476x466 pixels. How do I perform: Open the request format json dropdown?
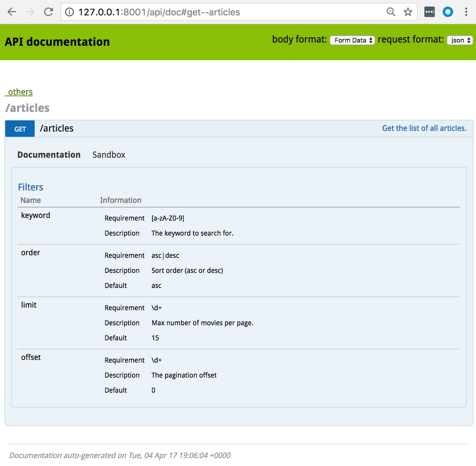coord(460,40)
